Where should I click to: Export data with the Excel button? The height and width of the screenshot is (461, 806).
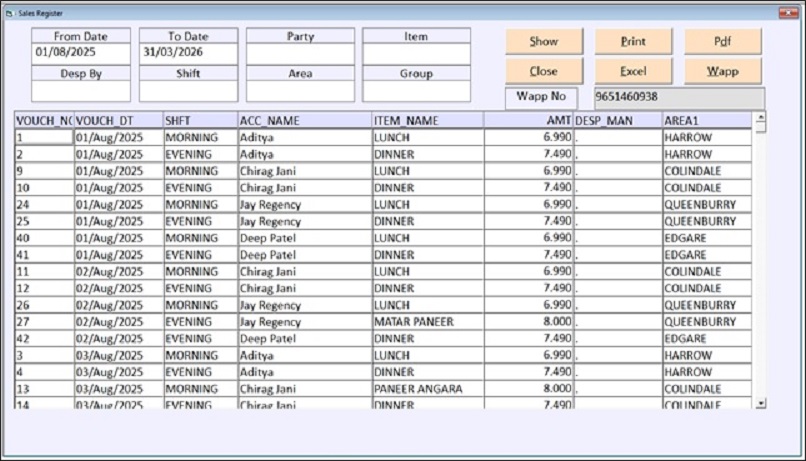click(x=633, y=71)
